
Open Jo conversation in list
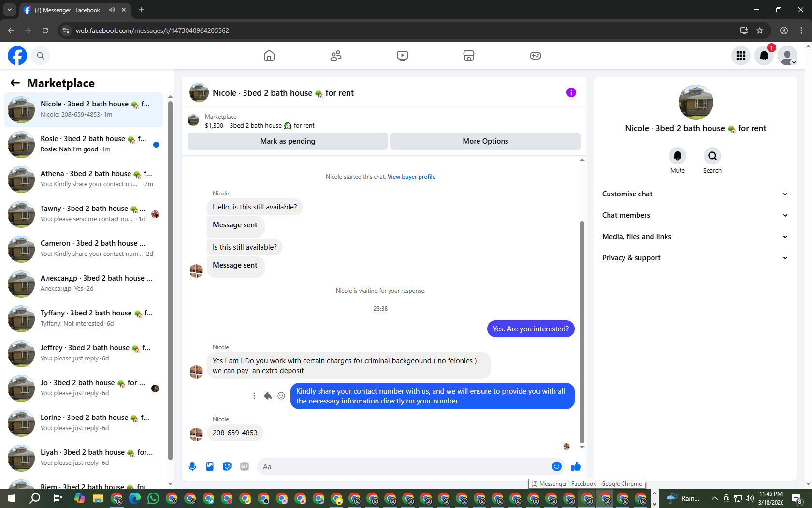[83, 388]
